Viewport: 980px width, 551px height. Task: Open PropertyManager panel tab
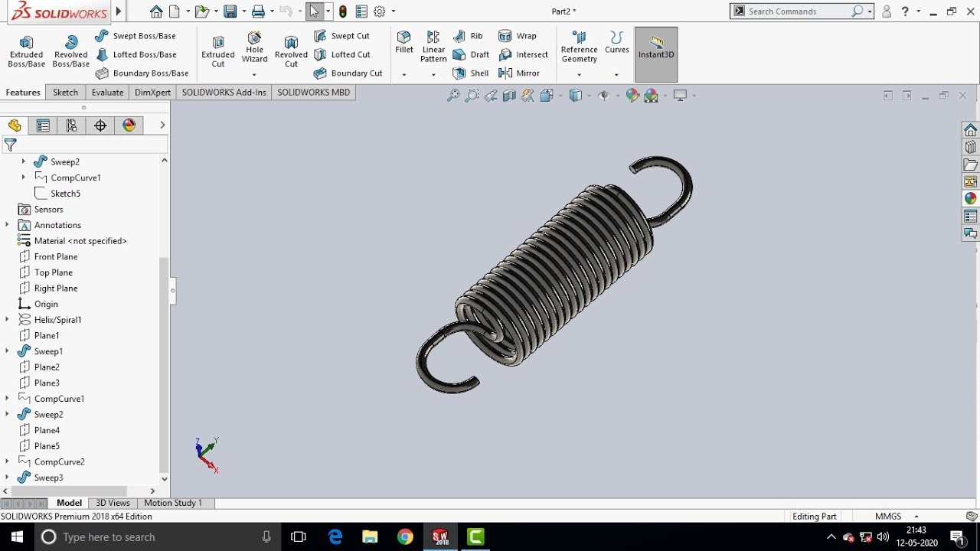(x=43, y=126)
